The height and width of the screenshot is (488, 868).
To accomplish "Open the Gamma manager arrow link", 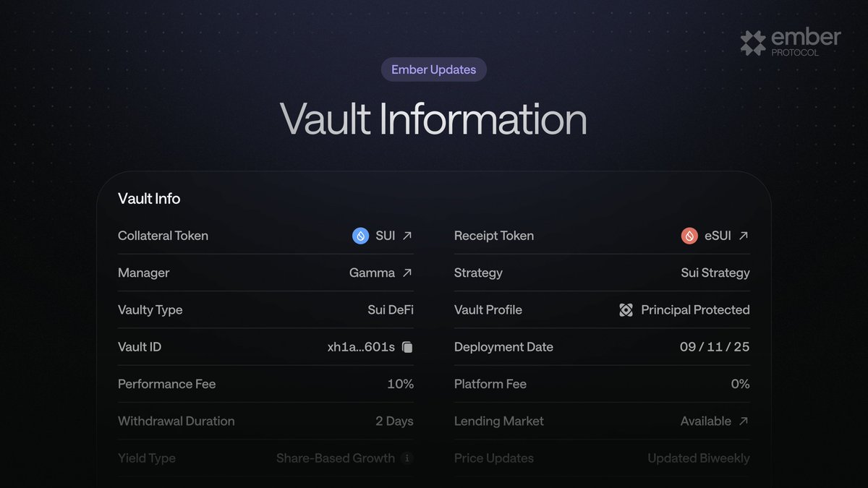I will 407,273.
